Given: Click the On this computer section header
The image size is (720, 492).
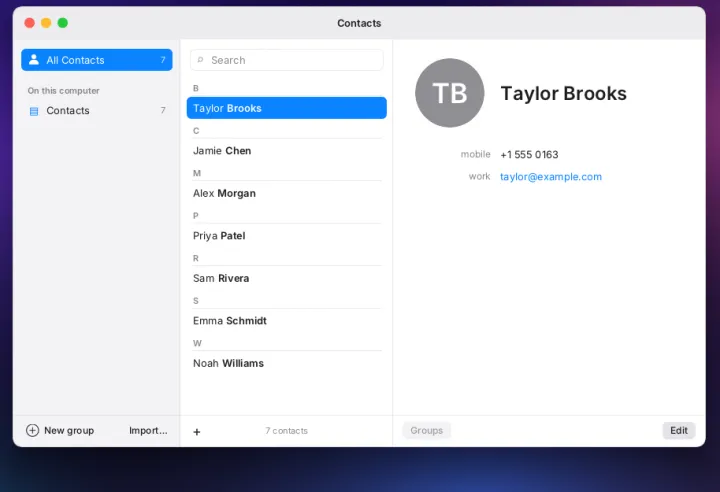Looking at the screenshot, I should tap(63, 91).
